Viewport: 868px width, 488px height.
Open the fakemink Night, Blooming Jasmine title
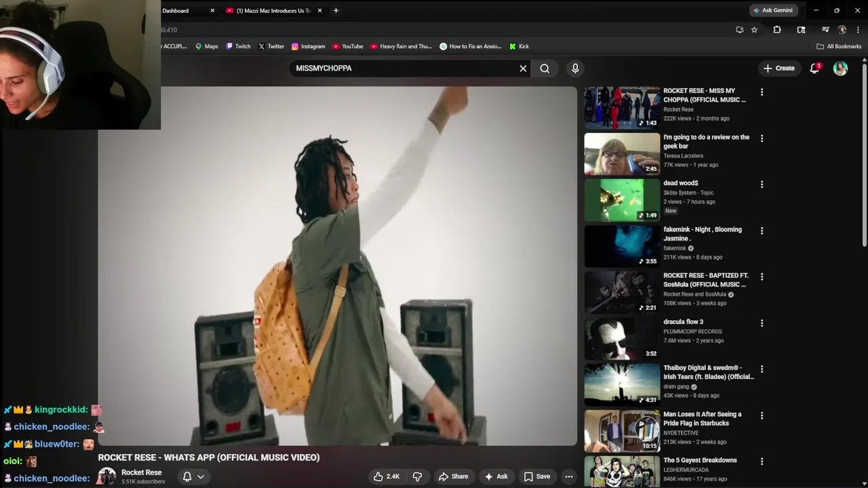(x=703, y=234)
